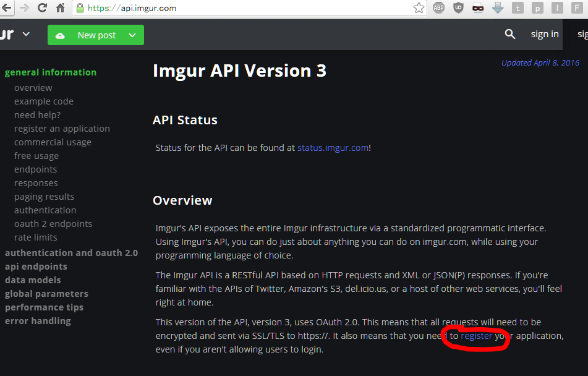588x376 pixels.
Task: Open the free usage sidebar link
Action: coord(36,156)
